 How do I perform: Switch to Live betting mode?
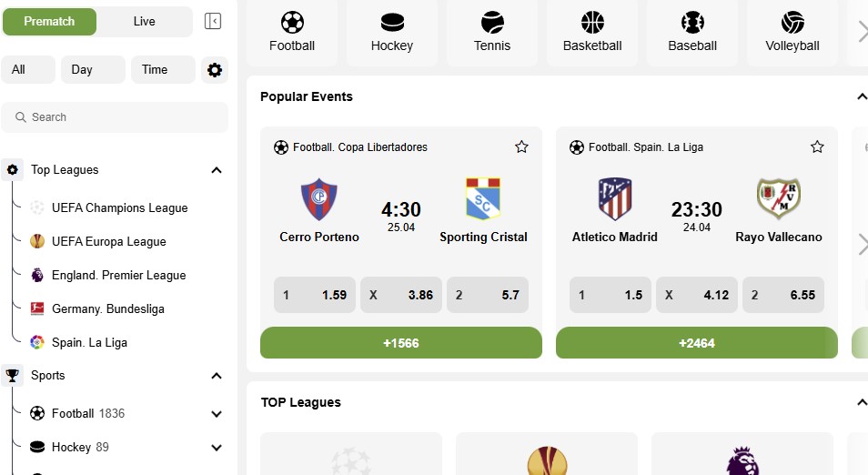[x=145, y=22]
